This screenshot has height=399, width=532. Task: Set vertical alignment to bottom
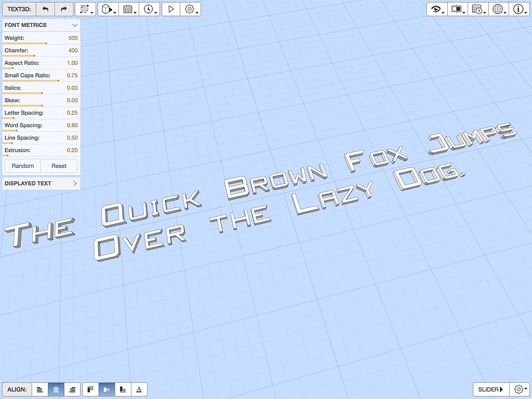(123, 390)
